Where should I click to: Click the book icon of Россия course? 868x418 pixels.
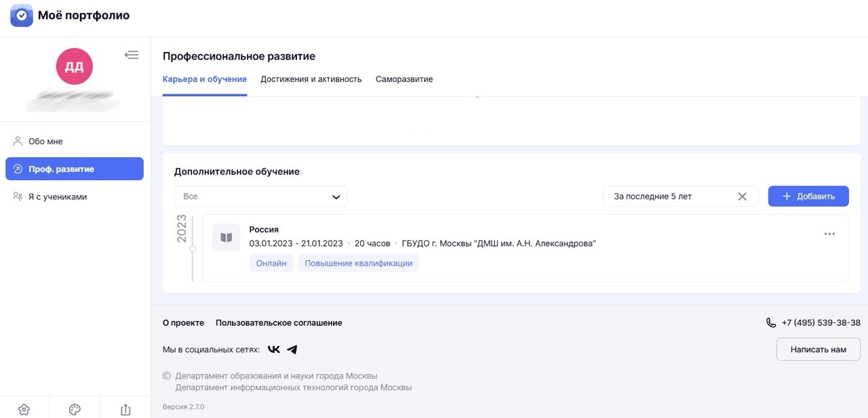click(x=226, y=238)
